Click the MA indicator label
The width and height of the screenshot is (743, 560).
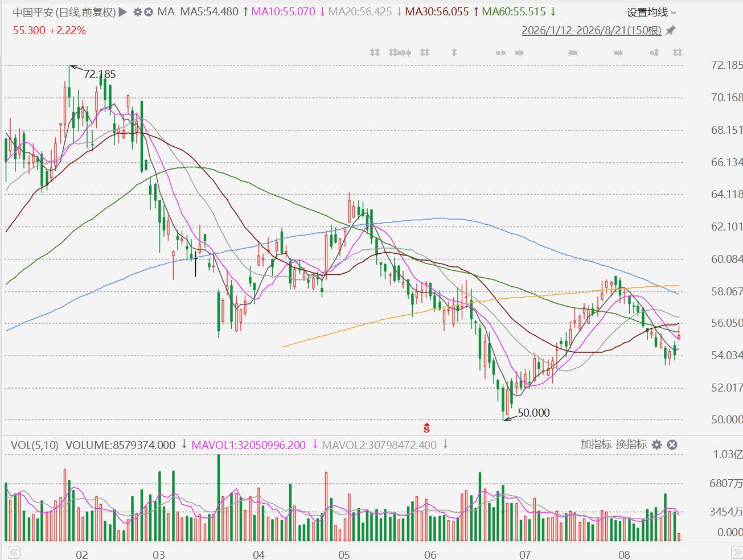tap(166, 12)
